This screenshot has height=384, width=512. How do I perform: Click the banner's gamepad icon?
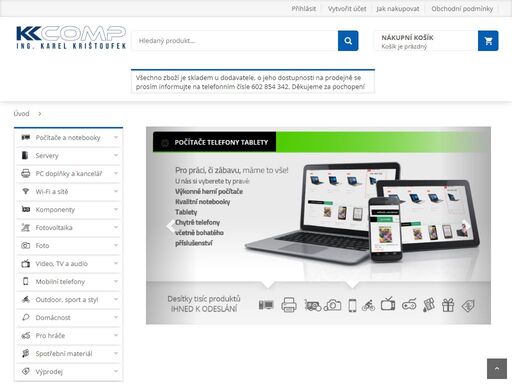409,305
